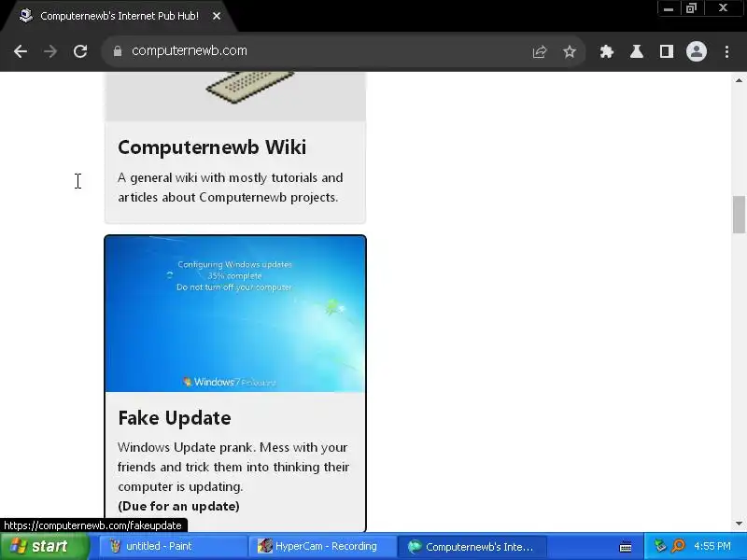Viewport: 747px width, 560px height.
Task: Click scrollbar up arrow
Action: click(x=739, y=80)
